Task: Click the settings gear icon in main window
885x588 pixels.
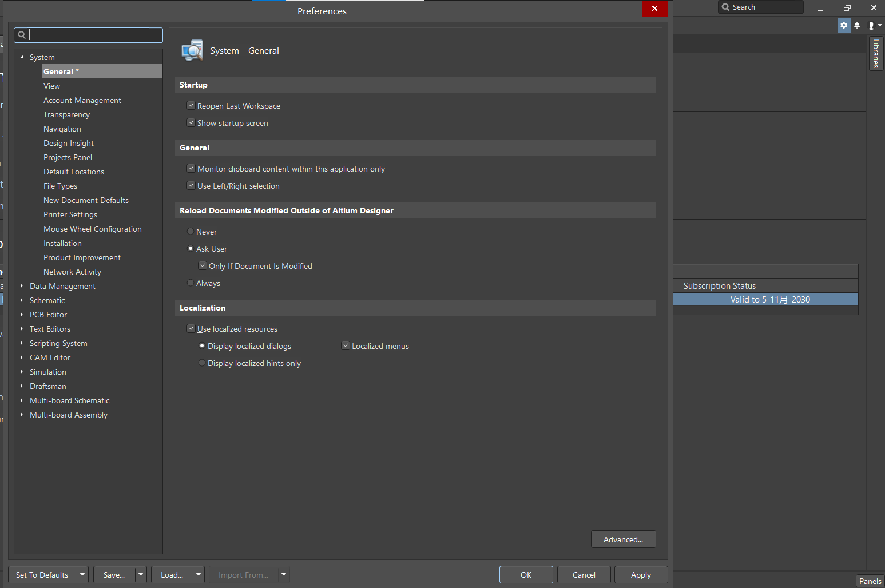Action: click(844, 25)
